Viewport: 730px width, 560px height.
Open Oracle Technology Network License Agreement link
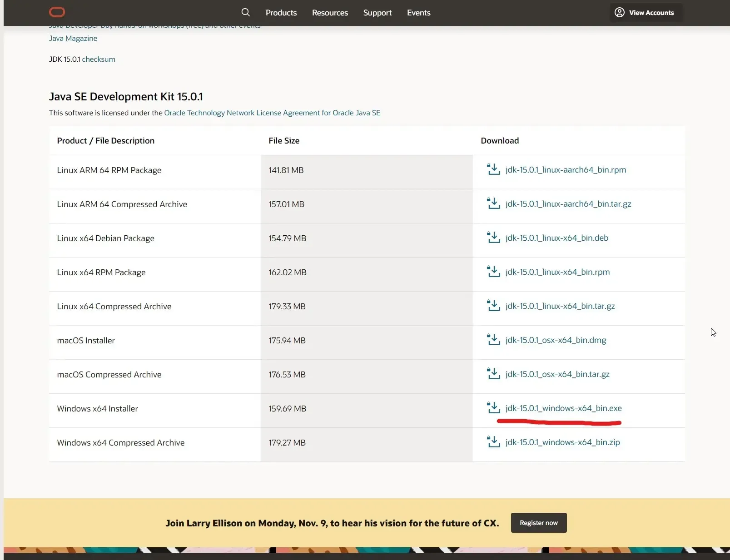[272, 113]
